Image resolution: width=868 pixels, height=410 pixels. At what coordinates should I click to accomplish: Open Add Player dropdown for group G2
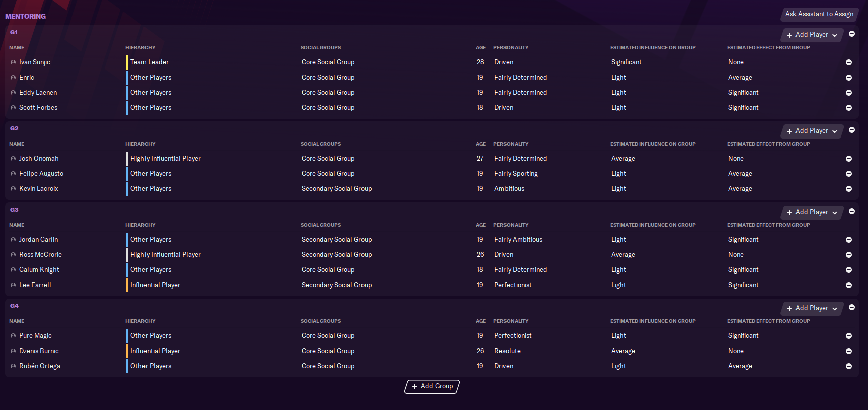(x=812, y=131)
